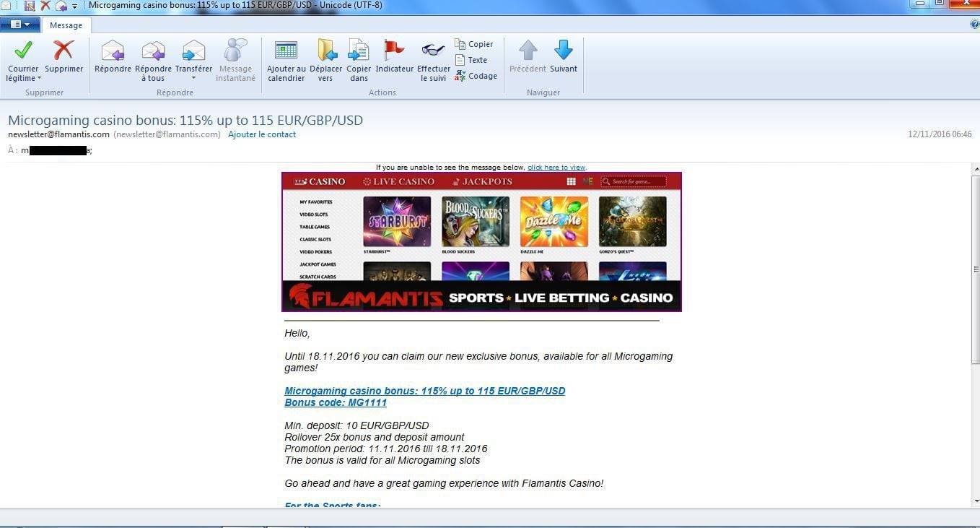This screenshot has height=528, width=980.
Task: Click the Dazzle Me game thumbnail
Action: [554, 222]
